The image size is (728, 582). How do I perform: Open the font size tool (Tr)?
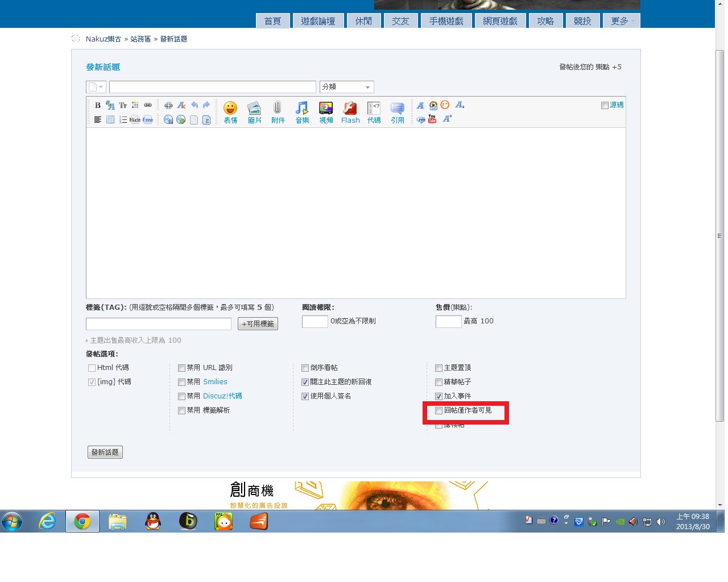[123, 105]
